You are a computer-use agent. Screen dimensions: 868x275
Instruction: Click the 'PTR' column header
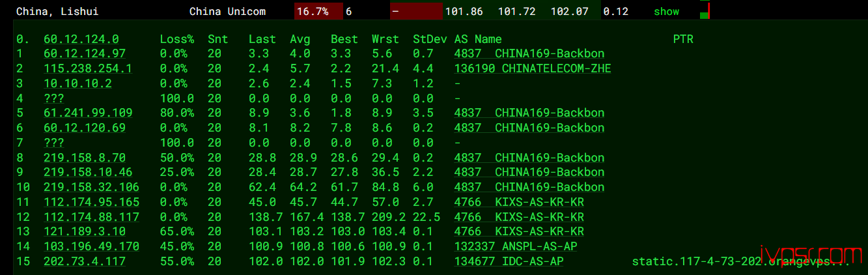point(683,39)
